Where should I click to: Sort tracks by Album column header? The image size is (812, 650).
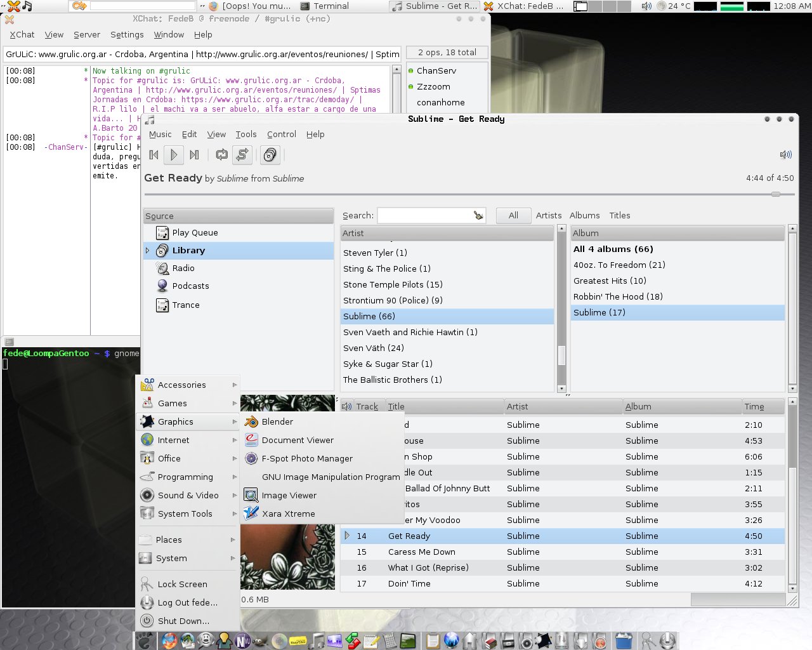pos(683,406)
